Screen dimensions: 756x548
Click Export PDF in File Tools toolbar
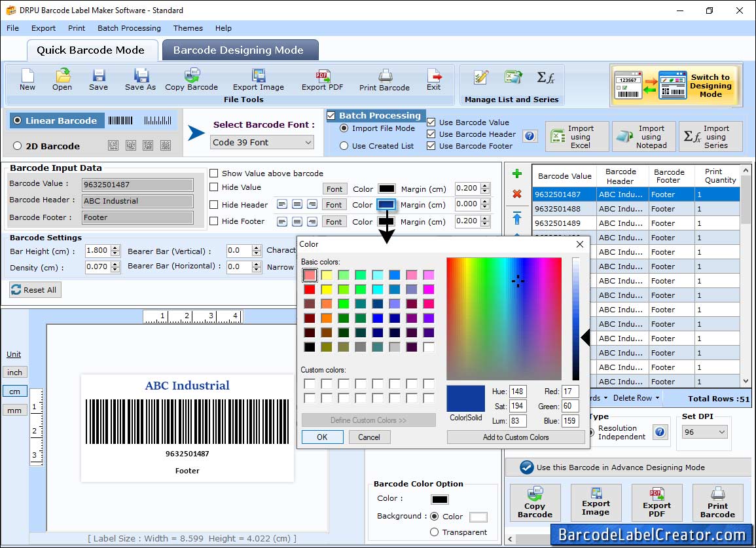coord(322,80)
